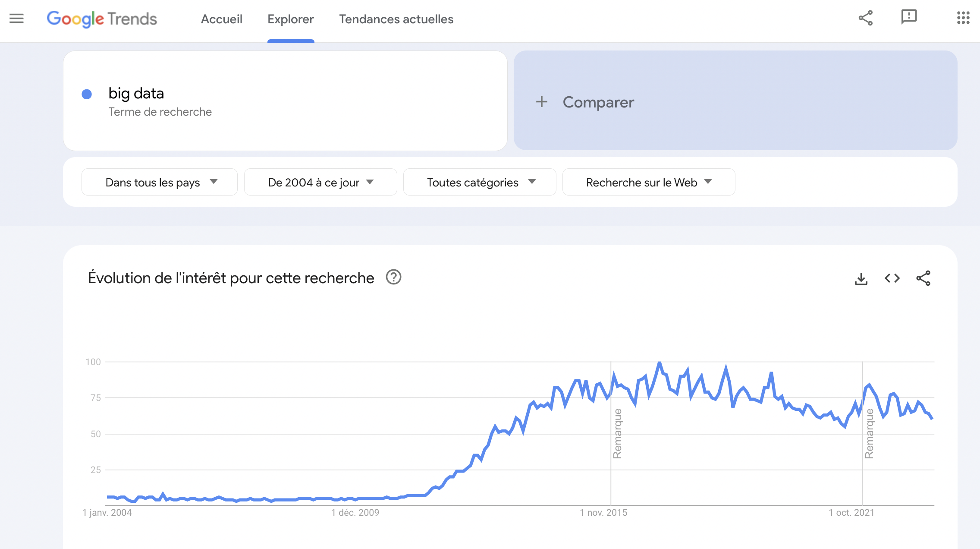The height and width of the screenshot is (549, 980).
Task: Click the blue dot next to big data
Action: pyautogui.click(x=87, y=94)
